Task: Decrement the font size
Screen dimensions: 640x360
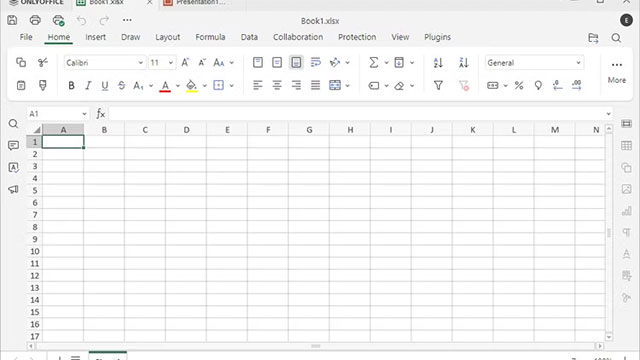Action: [202, 62]
